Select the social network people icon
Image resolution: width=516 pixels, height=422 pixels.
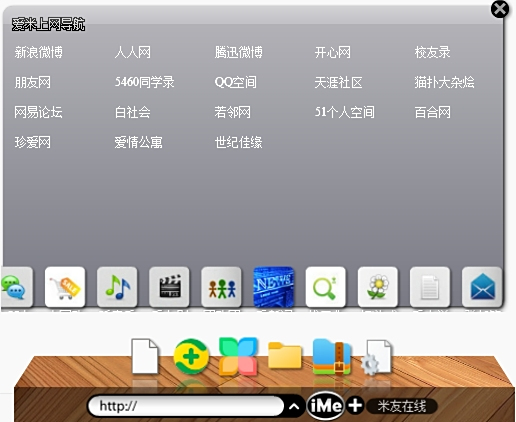click(x=221, y=287)
